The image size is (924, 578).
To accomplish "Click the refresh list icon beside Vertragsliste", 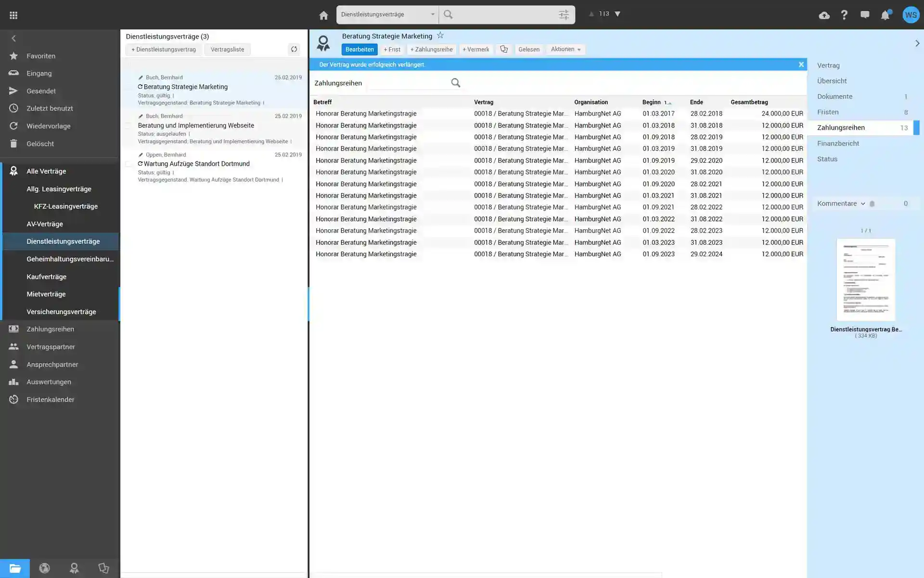I will point(294,49).
